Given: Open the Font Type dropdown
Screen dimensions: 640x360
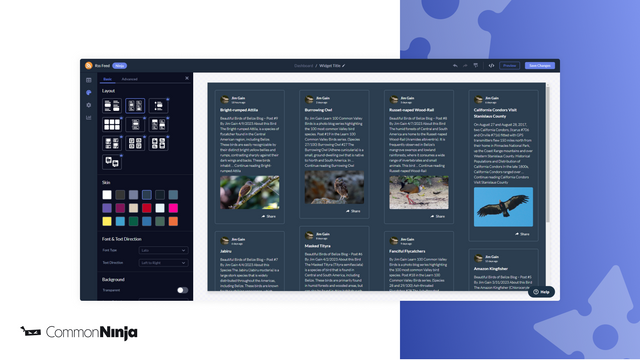Looking at the screenshot, I should coord(163,250).
